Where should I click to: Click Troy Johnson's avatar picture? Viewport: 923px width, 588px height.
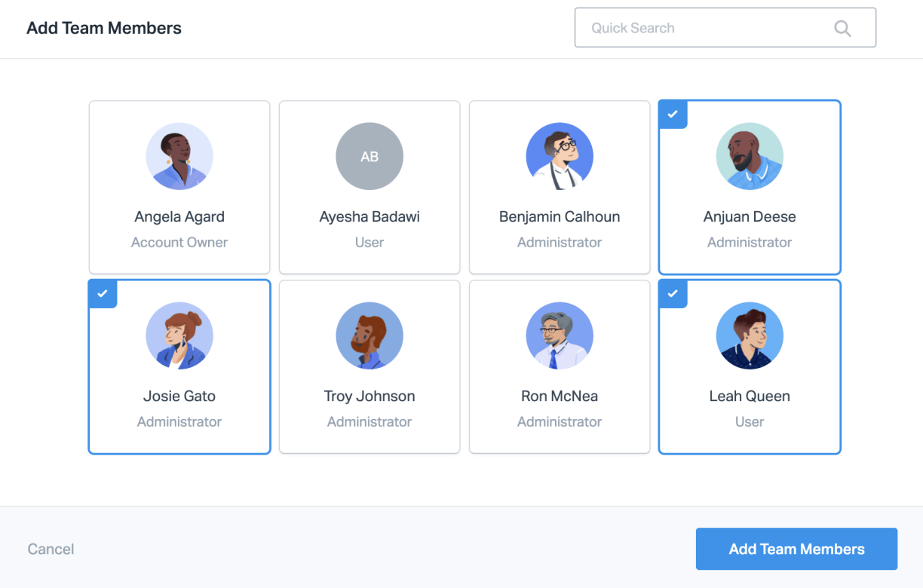(370, 336)
